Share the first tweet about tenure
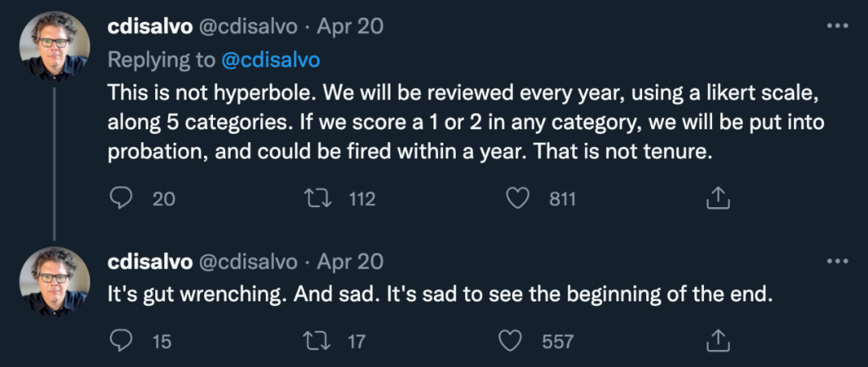The height and width of the screenshot is (367, 868). 717,198
